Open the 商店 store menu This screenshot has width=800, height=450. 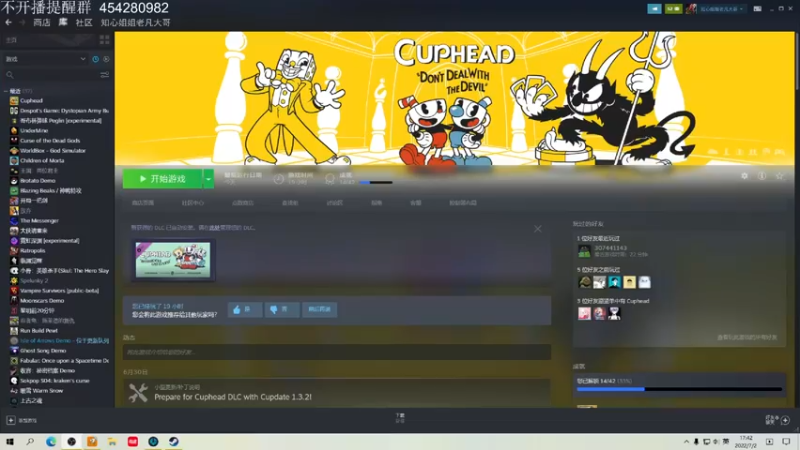[42, 22]
